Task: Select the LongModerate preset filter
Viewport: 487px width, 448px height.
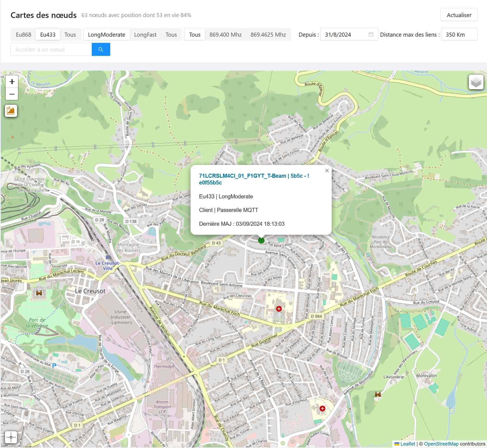Action: [x=107, y=34]
